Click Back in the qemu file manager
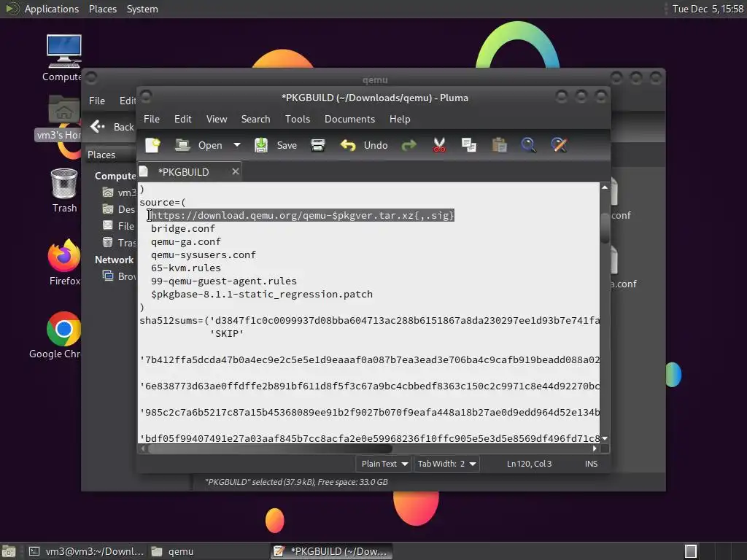The image size is (747, 560). [x=112, y=127]
